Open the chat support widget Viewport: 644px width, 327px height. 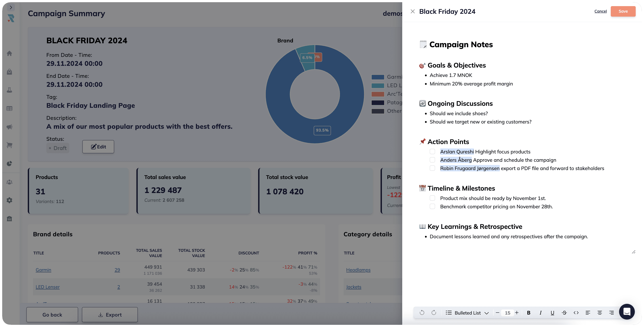627,311
